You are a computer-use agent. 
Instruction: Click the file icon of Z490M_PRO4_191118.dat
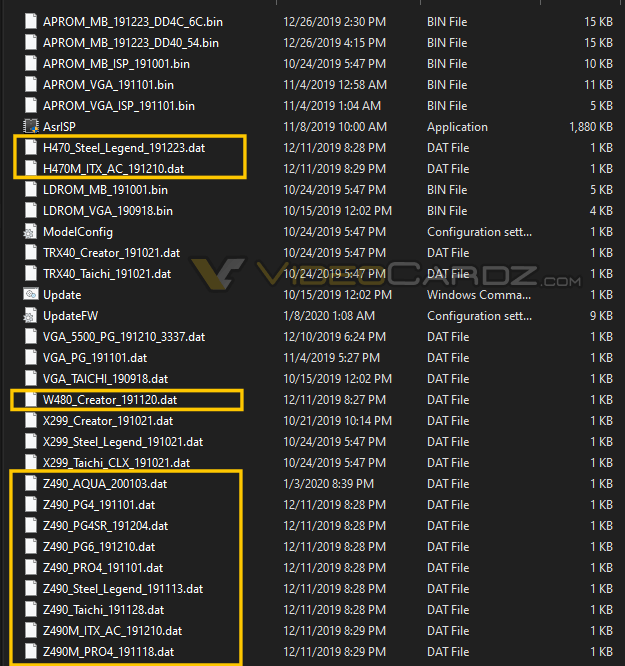pos(31,652)
